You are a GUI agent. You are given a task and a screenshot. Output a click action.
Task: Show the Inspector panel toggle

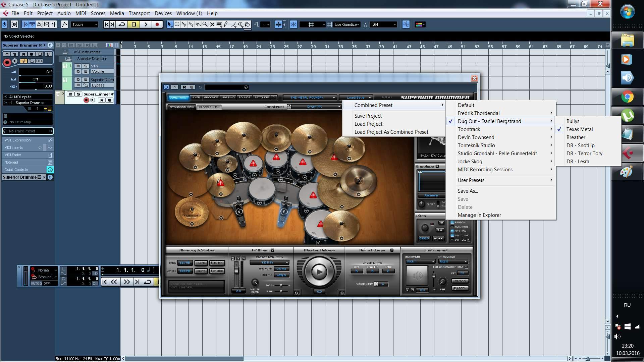coord(25,24)
